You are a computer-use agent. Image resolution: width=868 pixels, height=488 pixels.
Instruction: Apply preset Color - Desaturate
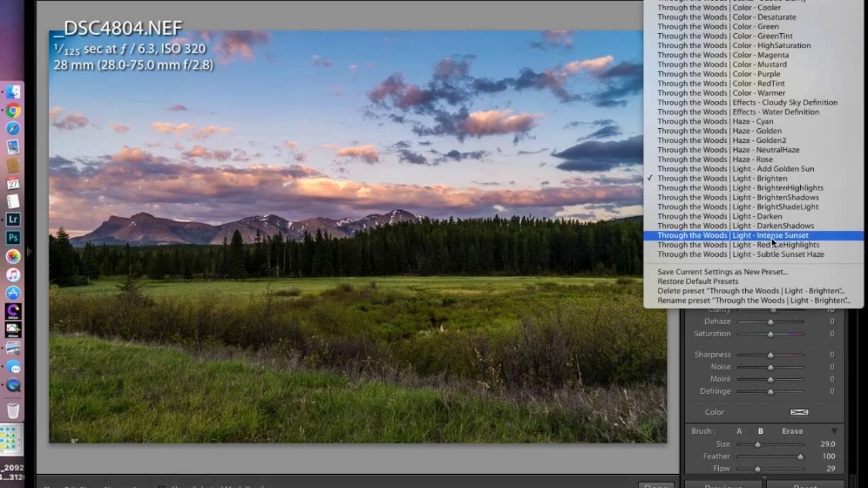(x=753, y=17)
